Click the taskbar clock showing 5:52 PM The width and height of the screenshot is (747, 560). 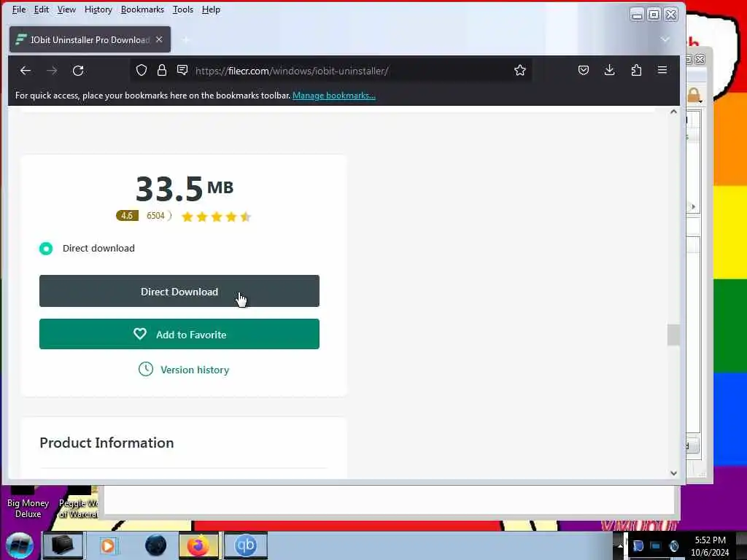(x=710, y=546)
